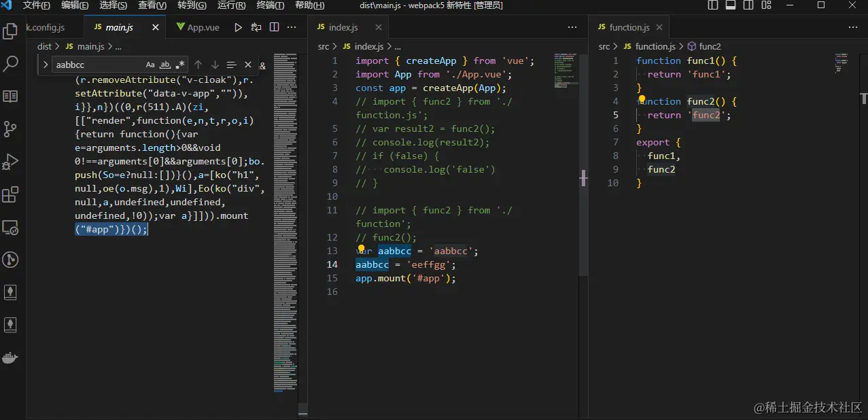Open the Explorer view in activity bar
The image size is (868, 420).
point(10,31)
